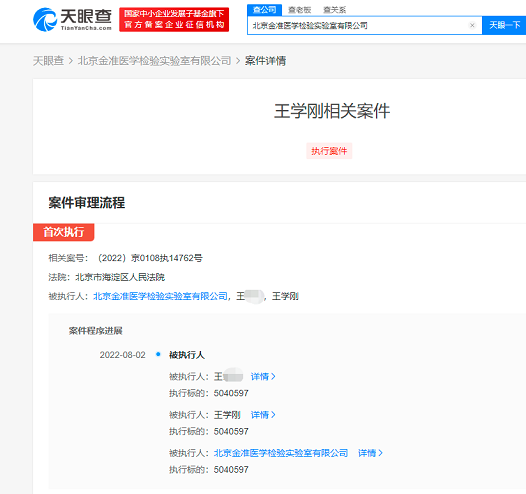This screenshot has height=494, width=526.
Task: Go to 天眼查 breadcrumb home
Action: tap(48, 61)
